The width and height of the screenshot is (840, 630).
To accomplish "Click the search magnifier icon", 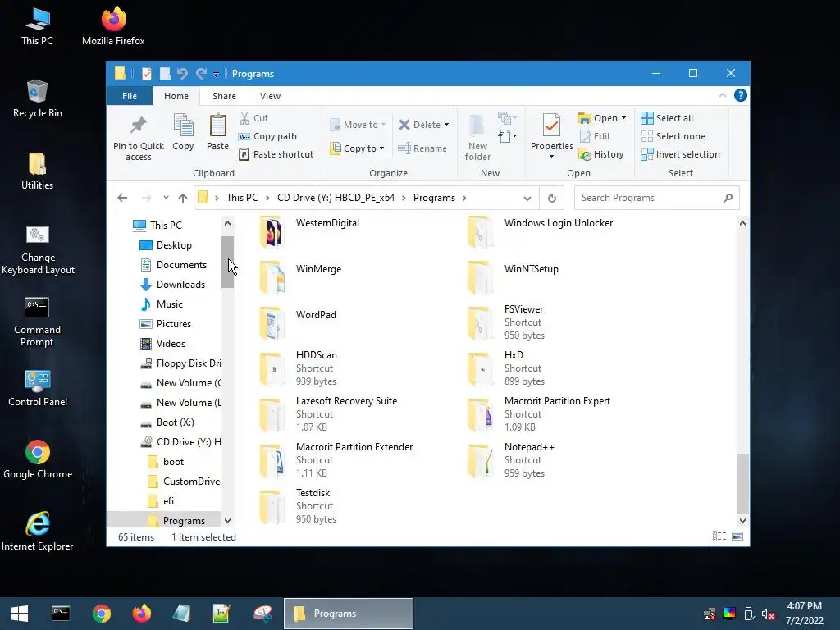I will click(728, 198).
